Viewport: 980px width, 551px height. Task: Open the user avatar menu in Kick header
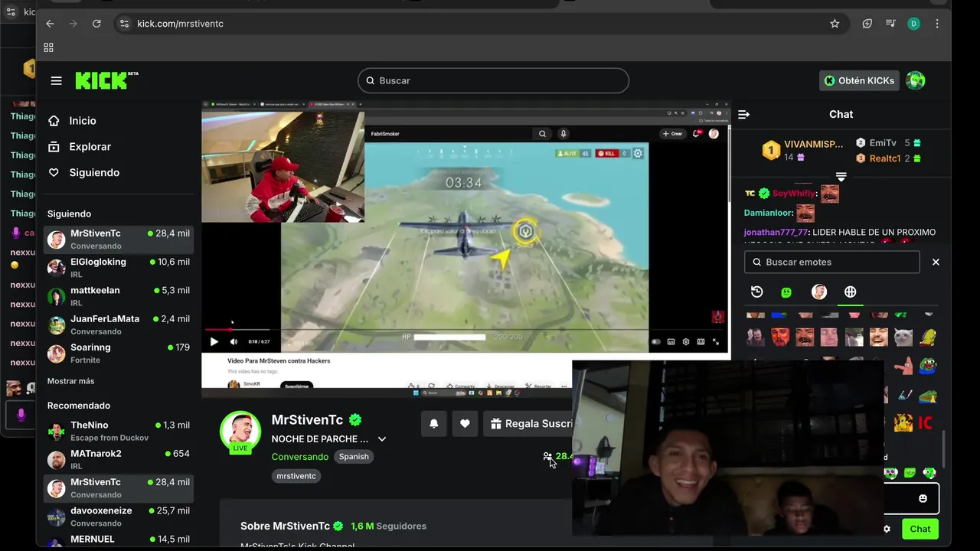[915, 80]
